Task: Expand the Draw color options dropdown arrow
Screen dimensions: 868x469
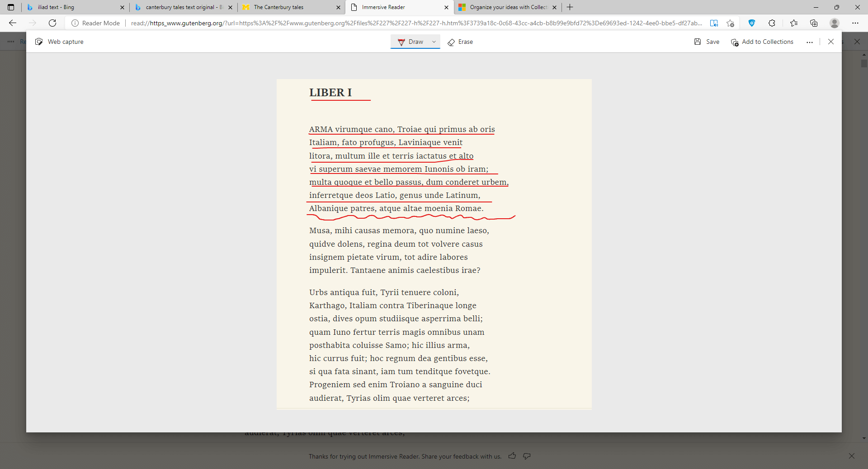Action: click(434, 42)
